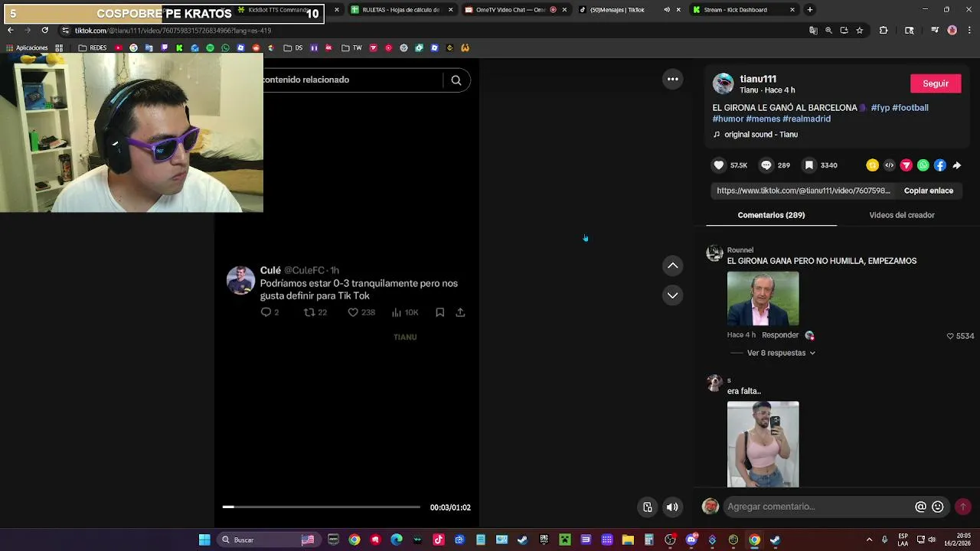
Task: Open Discord from taskbar
Action: (x=691, y=540)
